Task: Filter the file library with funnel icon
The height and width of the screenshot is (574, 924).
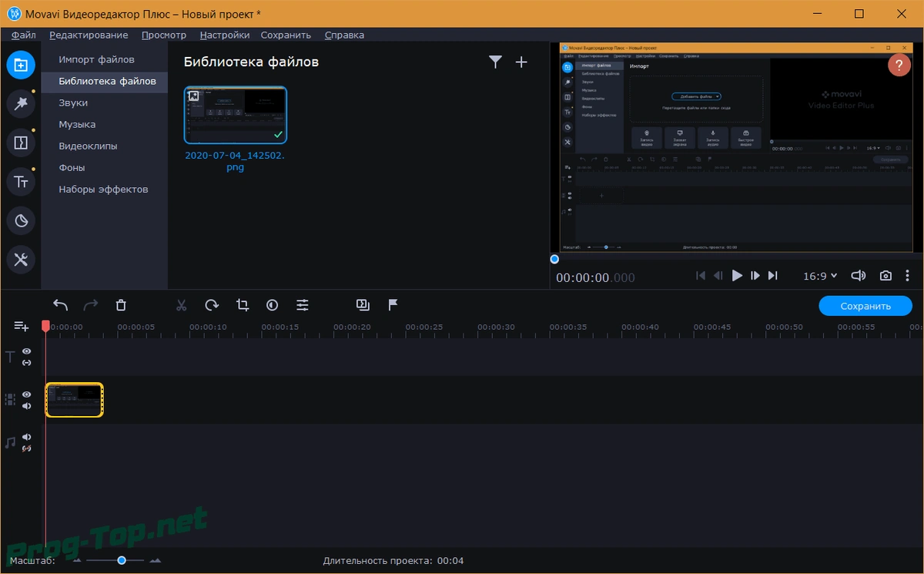Action: click(x=495, y=62)
